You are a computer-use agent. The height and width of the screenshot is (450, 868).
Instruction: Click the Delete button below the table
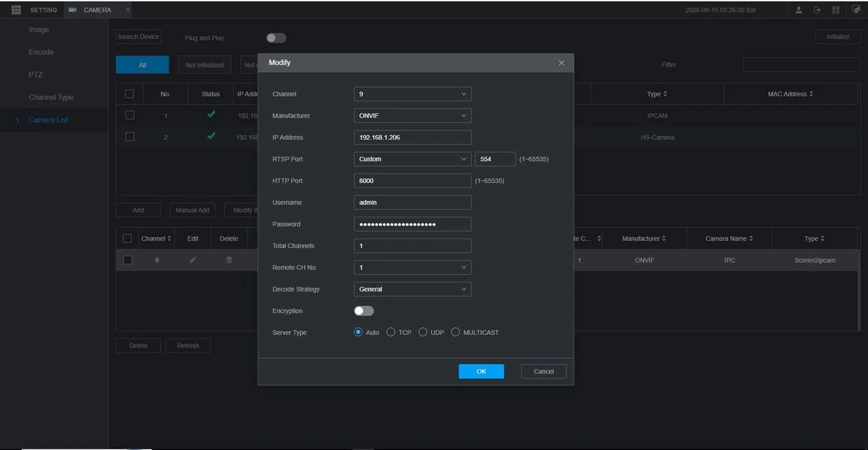click(138, 346)
